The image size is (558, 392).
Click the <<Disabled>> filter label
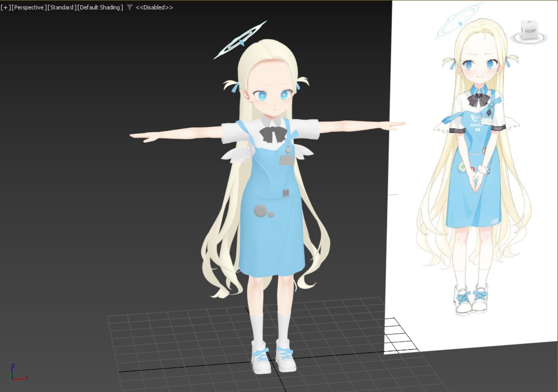pos(154,7)
